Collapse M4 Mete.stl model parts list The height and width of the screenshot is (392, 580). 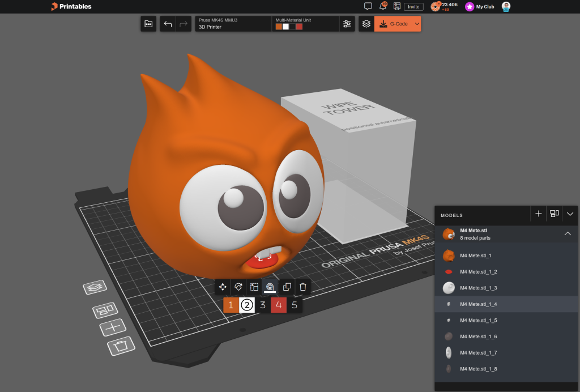[x=568, y=234]
